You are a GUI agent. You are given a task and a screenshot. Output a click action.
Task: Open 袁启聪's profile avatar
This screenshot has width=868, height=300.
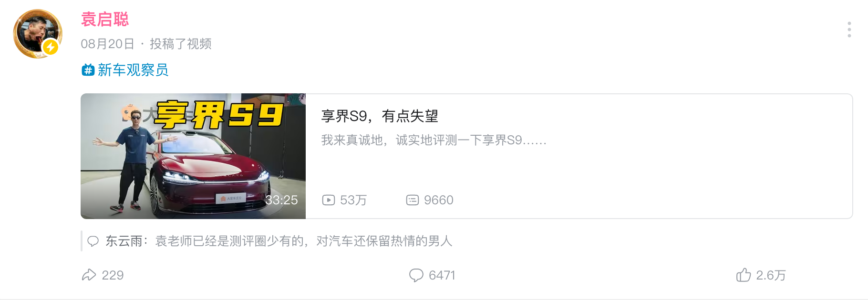[x=38, y=34]
